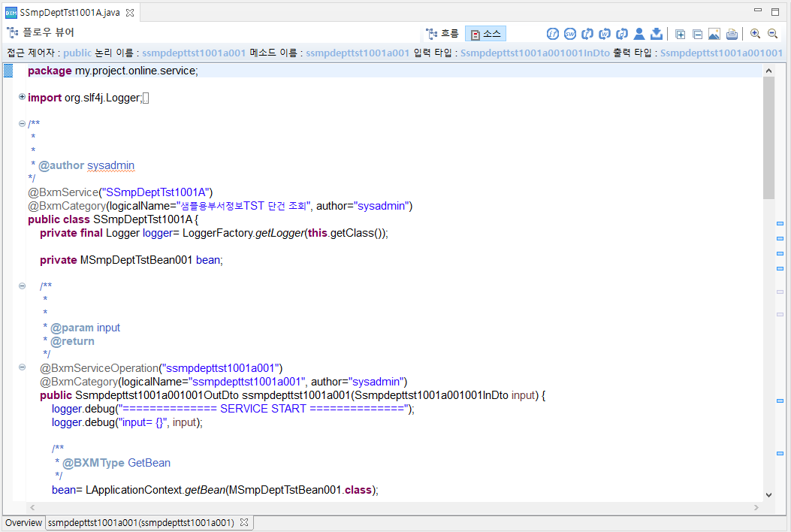Zoom in with the magnifier plus icon
The image size is (791, 532).
(x=755, y=34)
